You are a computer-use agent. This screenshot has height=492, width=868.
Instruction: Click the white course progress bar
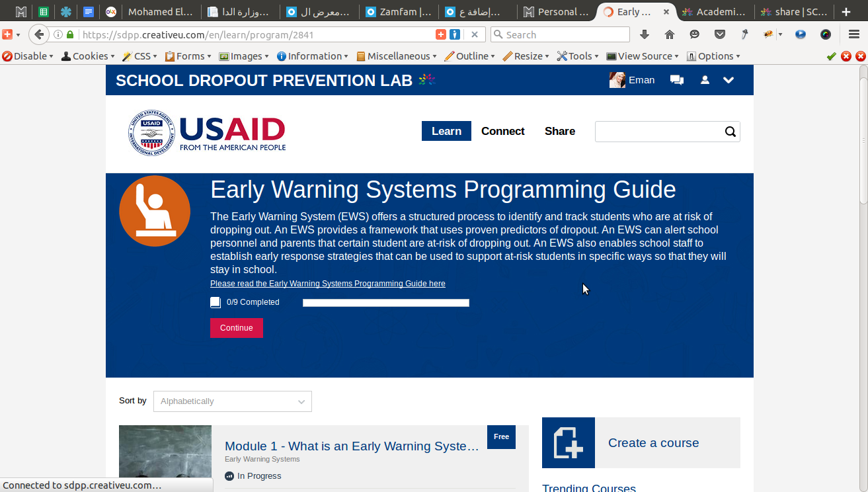point(386,303)
